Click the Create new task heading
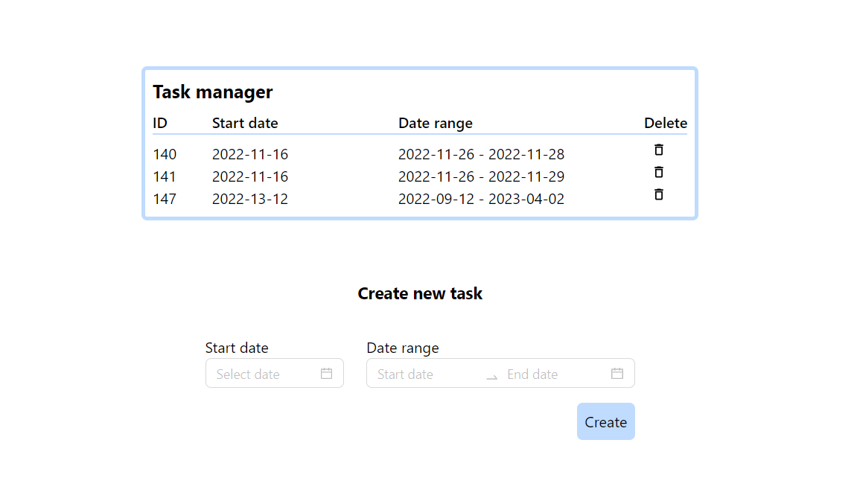The width and height of the screenshot is (854, 504). coord(420,293)
